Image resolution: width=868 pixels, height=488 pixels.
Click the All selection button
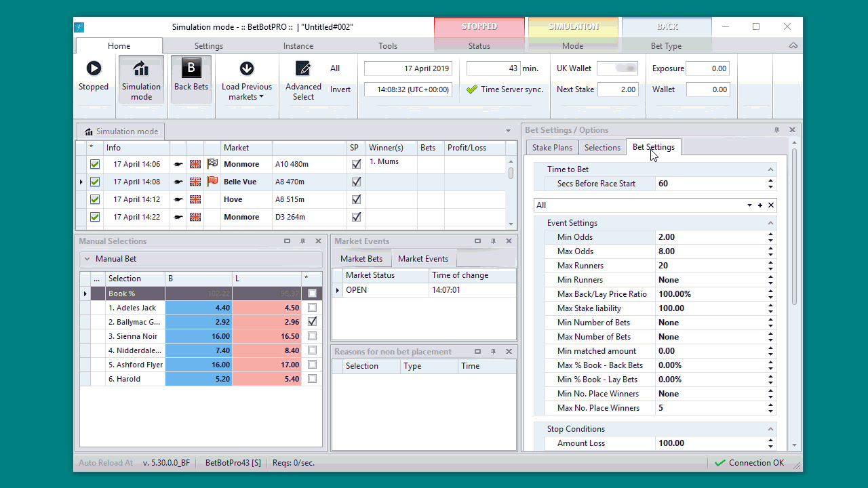(335, 68)
